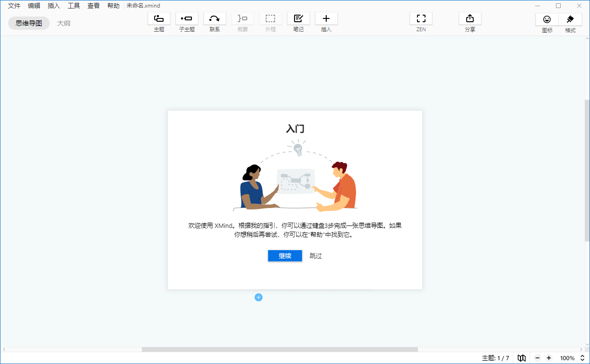The height and width of the screenshot is (364, 590).
Task: Click the 主题: 1 / 7 status text
Action: tap(495, 358)
